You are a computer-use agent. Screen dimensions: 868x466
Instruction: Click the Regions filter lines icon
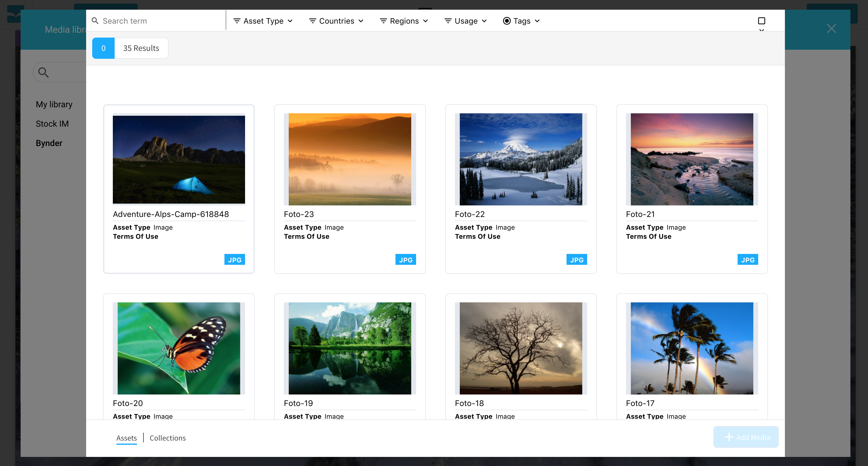383,21
